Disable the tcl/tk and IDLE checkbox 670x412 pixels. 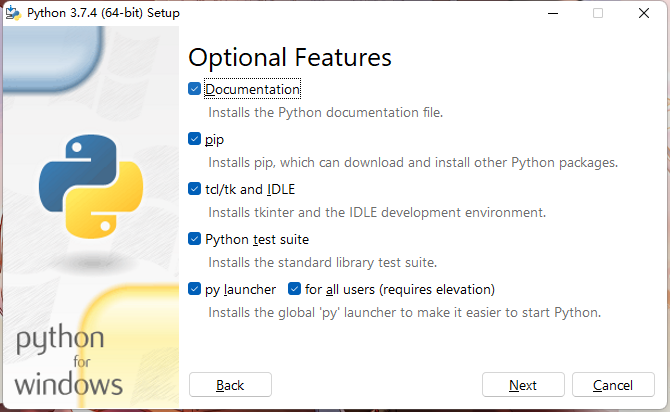[195, 189]
